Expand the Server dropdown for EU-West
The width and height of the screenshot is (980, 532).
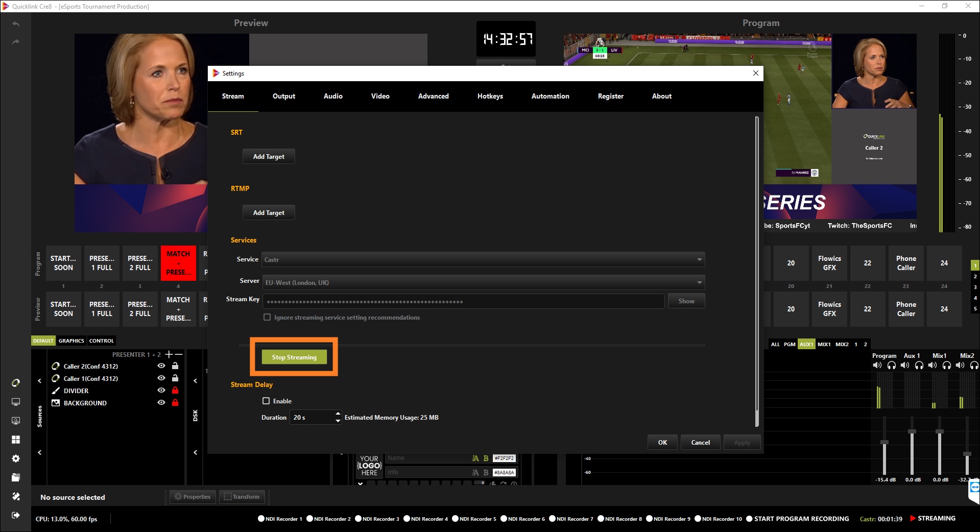(483, 282)
